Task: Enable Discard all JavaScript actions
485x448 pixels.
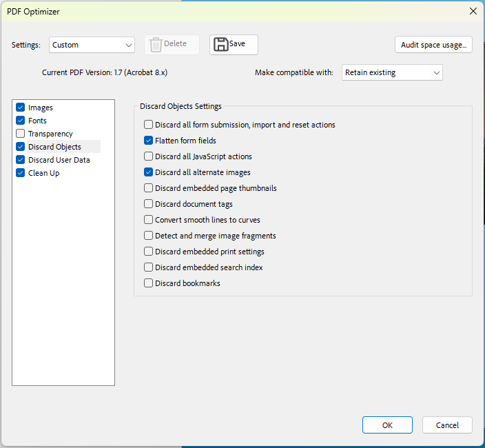Action: (x=149, y=156)
